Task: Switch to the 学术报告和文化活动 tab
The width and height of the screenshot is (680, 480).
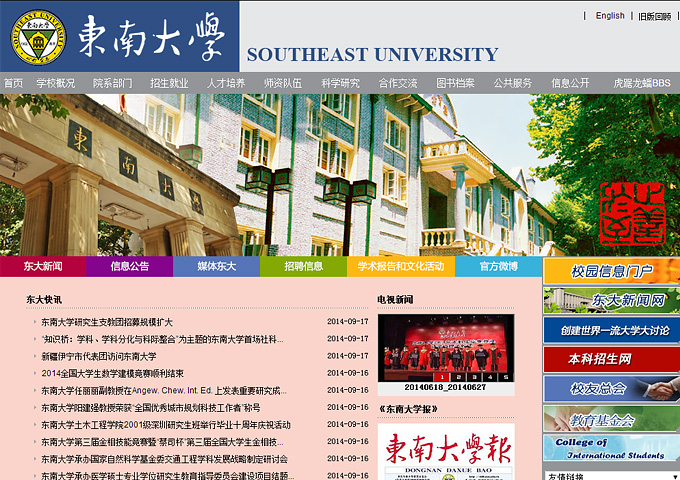Action: (401, 266)
